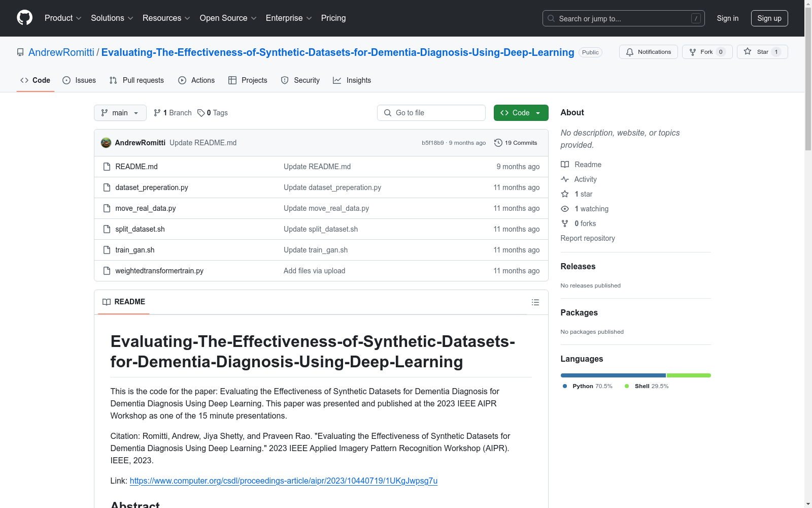Click the Sign up button
Viewport: 812px width, 508px height.
pyautogui.click(x=769, y=18)
